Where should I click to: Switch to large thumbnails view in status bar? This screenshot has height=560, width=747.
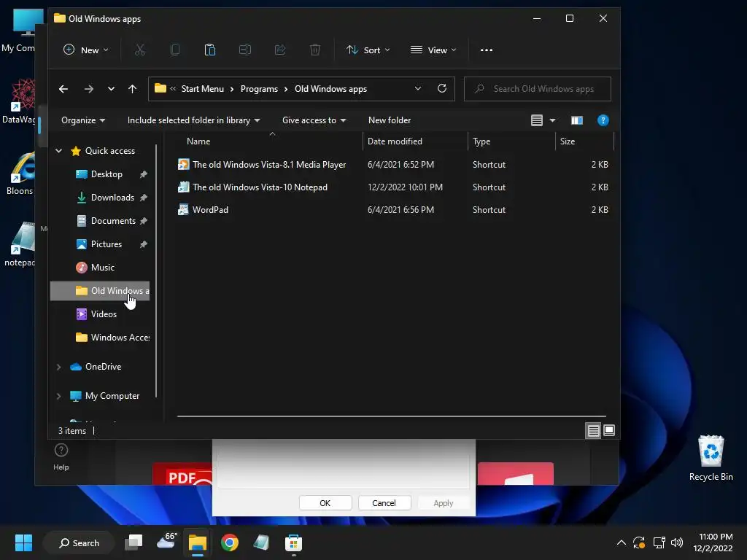click(x=609, y=430)
